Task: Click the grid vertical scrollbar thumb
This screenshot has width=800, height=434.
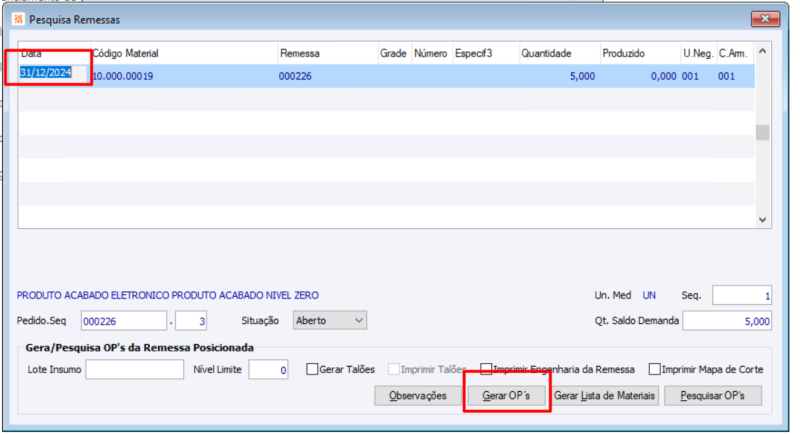Action: pos(762,133)
